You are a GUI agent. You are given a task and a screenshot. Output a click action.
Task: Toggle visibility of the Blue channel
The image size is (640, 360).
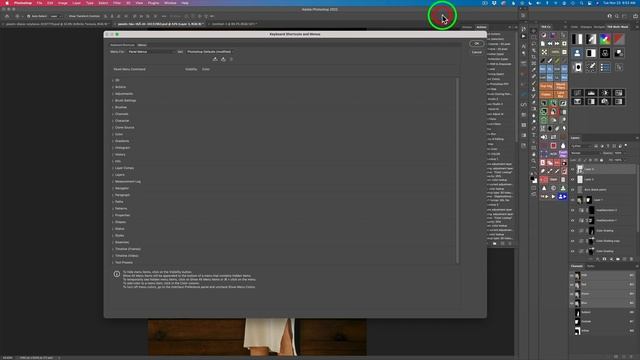click(572, 303)
